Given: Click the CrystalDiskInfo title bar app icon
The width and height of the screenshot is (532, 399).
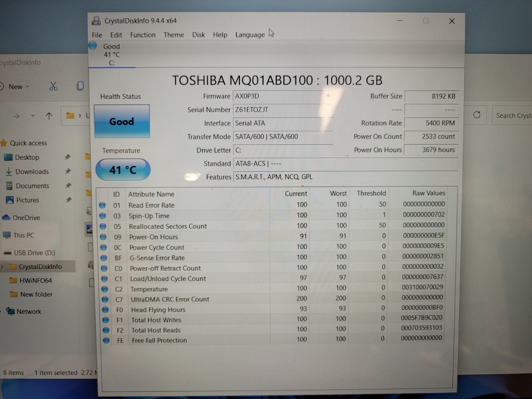Looking at the screenshot, I should click(96, 21).
